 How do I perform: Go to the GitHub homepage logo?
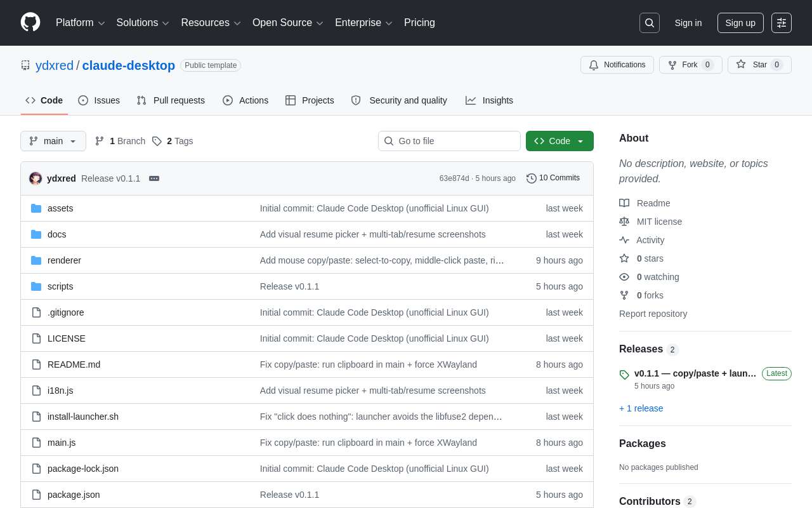pyautogui.click(x=30, y=22)
